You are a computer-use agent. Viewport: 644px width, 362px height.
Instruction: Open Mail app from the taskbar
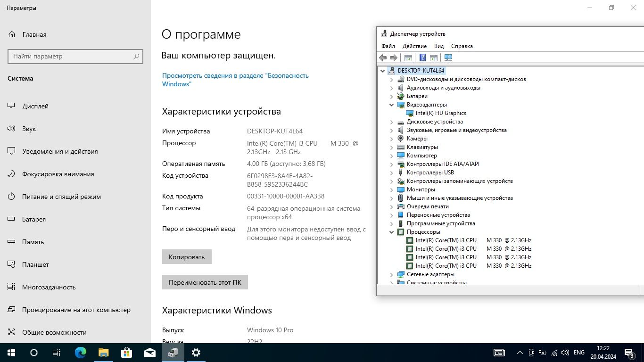[x=149, y=353]
